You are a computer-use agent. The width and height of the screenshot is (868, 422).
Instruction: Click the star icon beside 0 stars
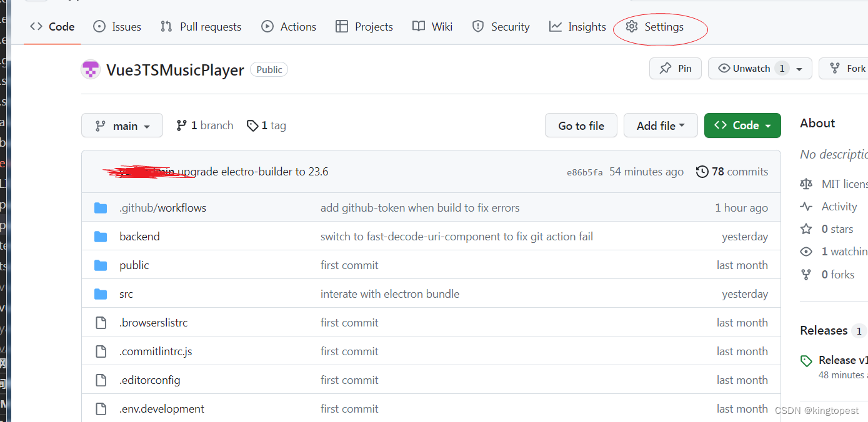pyautogui.click(x=806, y=229)
